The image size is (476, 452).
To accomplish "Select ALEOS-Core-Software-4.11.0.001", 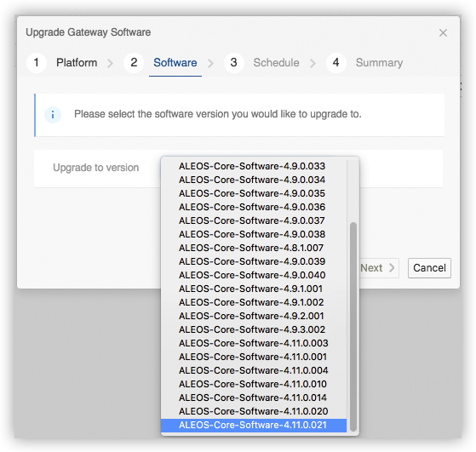I will coord(254,357).
